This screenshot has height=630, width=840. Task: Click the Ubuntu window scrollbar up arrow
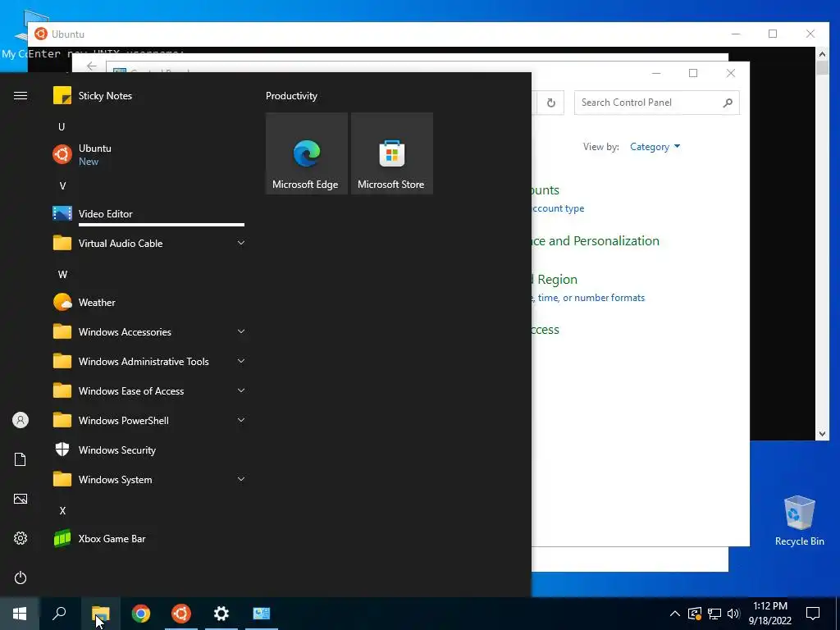pos(822,53)
